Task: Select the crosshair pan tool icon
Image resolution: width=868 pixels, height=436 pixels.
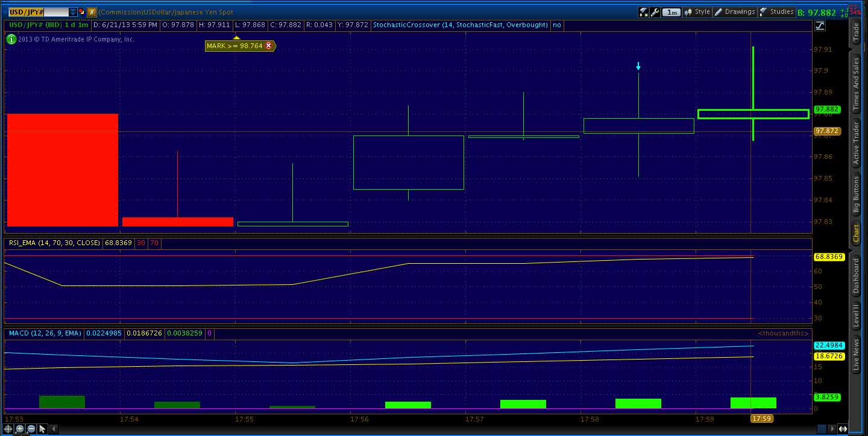Action: (x=8, y=429)
